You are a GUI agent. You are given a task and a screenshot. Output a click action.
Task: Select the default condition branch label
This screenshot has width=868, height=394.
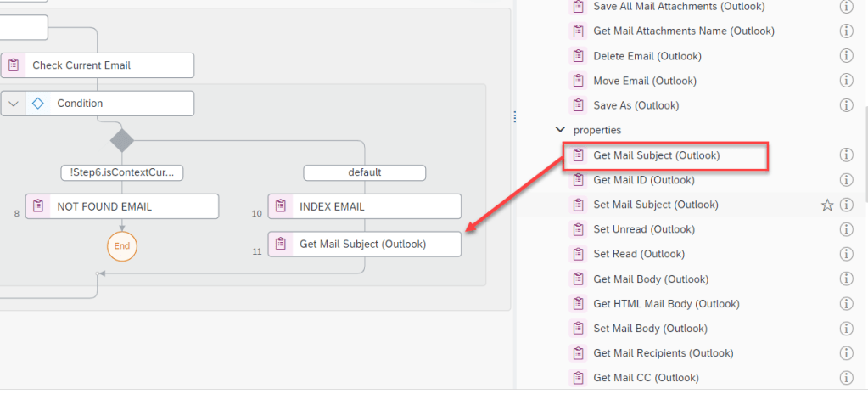364,172
